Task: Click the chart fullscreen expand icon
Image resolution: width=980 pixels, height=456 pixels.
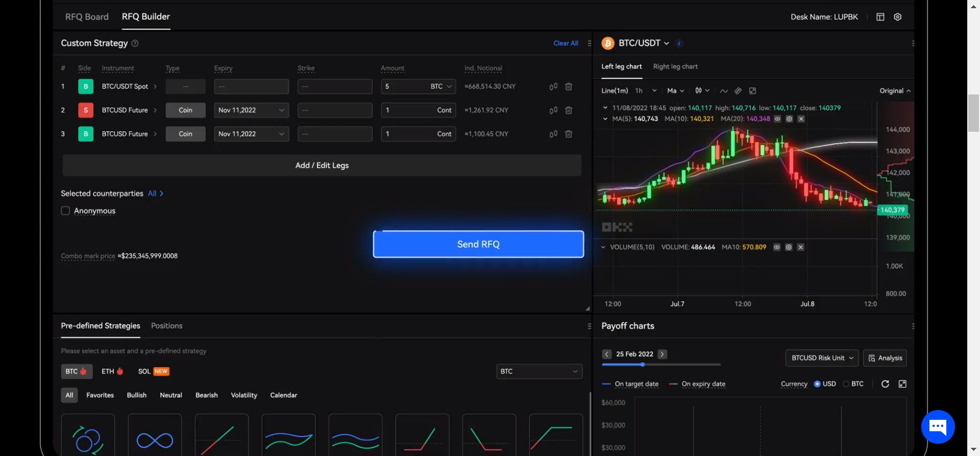Action: 752,91
